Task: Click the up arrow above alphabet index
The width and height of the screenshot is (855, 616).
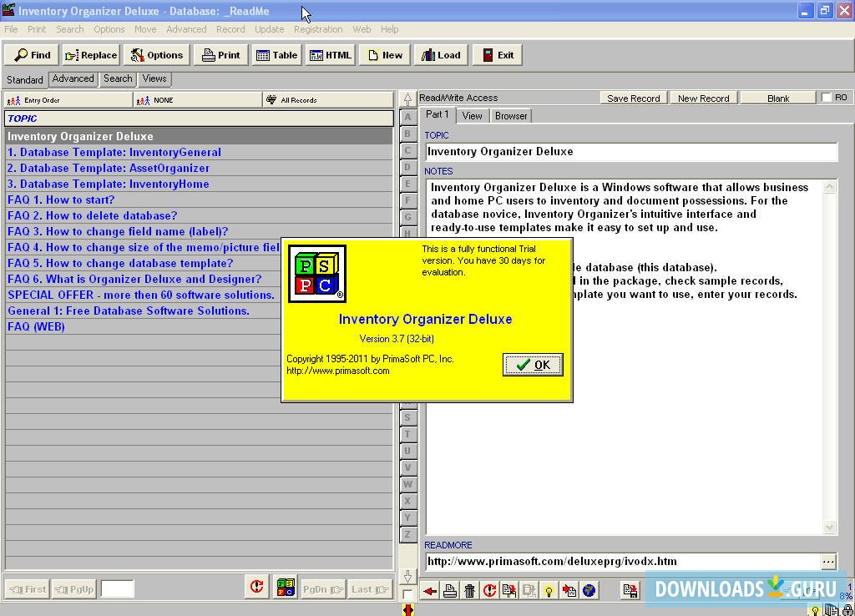Action: coord(407,98)
